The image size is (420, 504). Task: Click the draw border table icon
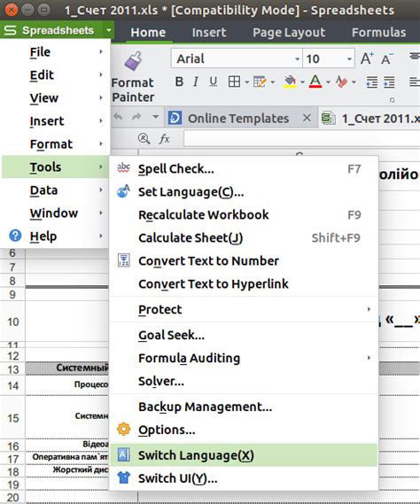(x=260, y=81)
